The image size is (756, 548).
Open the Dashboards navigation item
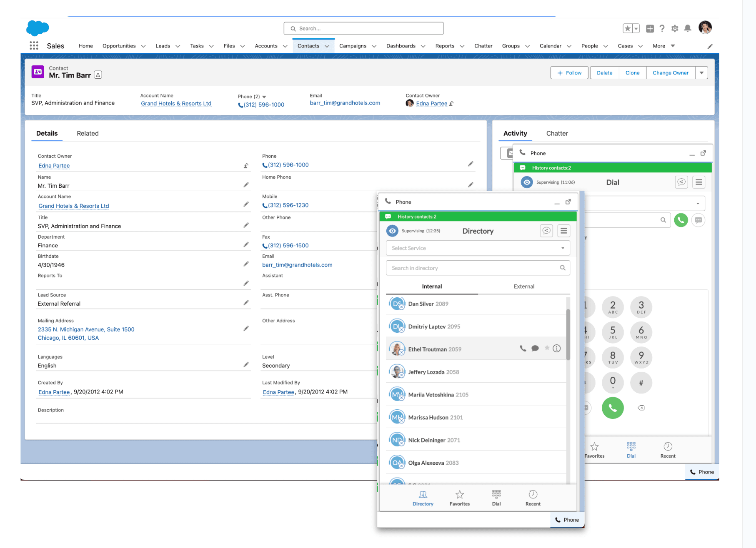(x=401, y=46)
